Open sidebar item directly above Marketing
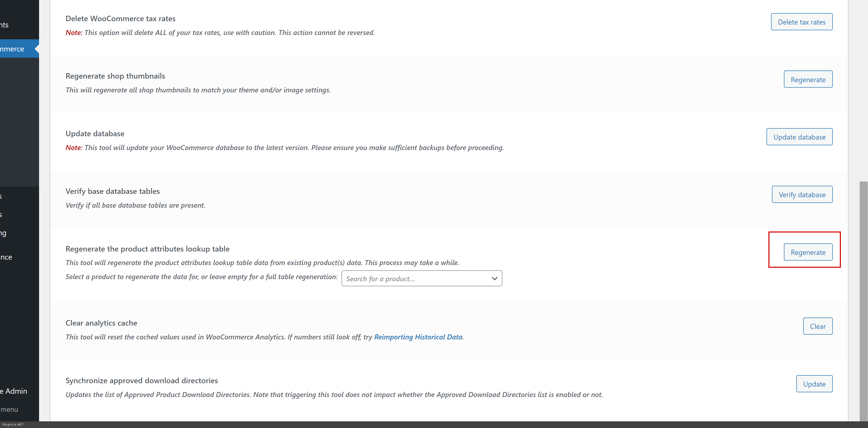 2,215
